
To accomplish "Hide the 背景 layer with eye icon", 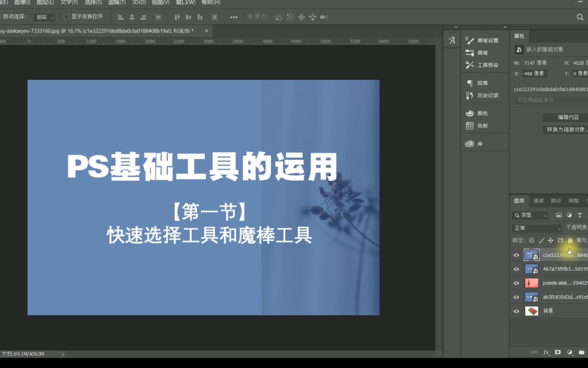I will point(516,311).
